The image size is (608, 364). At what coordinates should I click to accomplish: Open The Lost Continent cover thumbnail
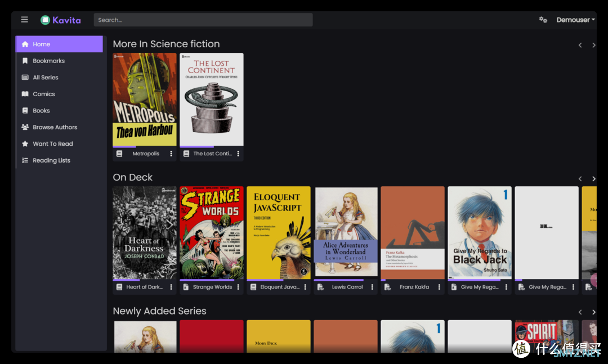pyautogui.click(x=212, y=100)
